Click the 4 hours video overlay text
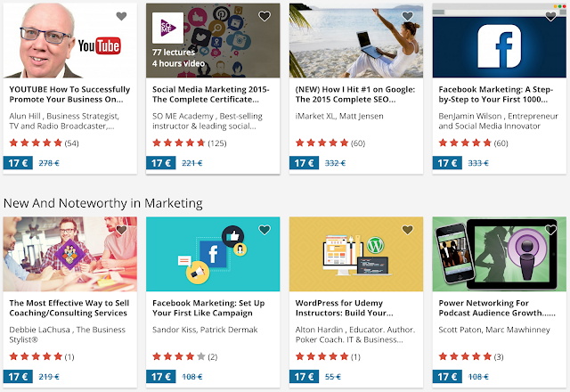The image size is (570, 392). click(x=178, y=63)
